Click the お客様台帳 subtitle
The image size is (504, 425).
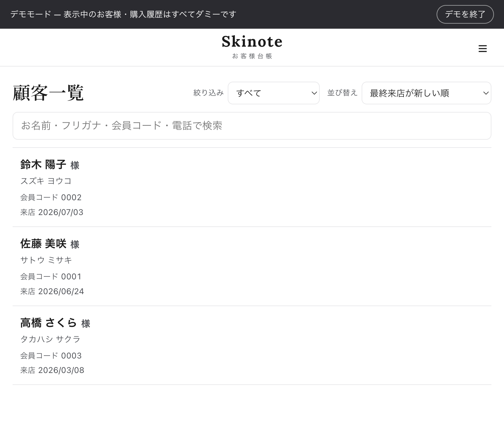coord(252,56)
